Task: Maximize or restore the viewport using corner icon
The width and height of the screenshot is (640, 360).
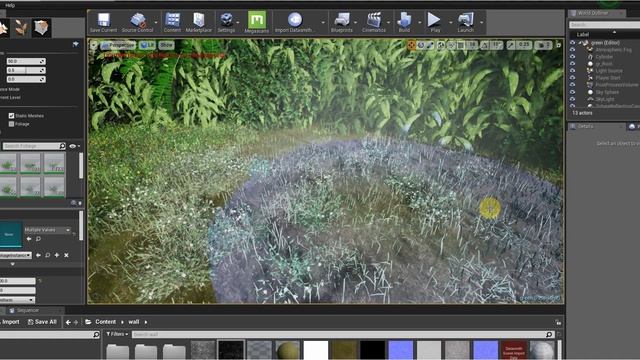Action: 558,45
